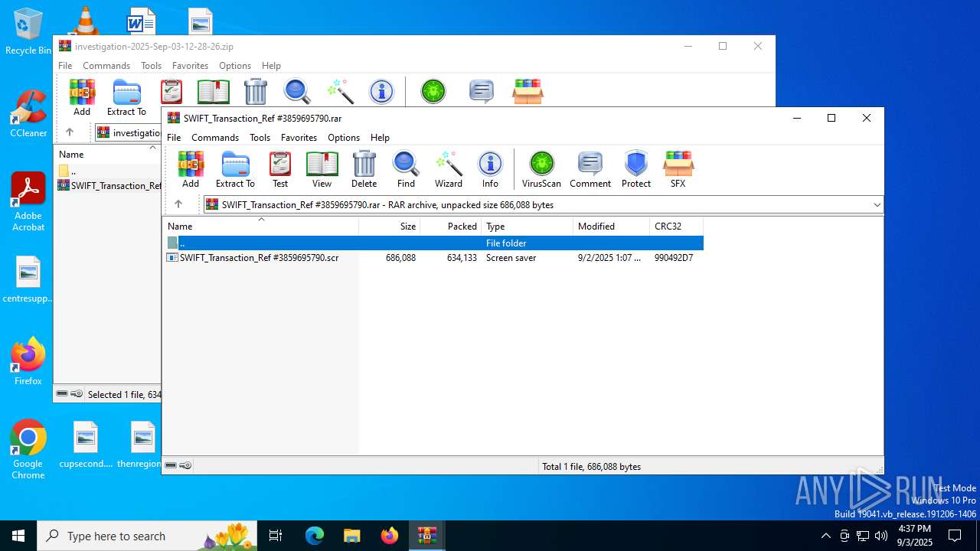Click VirusScan bug icon in investigation zip window
980x551 pixels.
(433, 92)
